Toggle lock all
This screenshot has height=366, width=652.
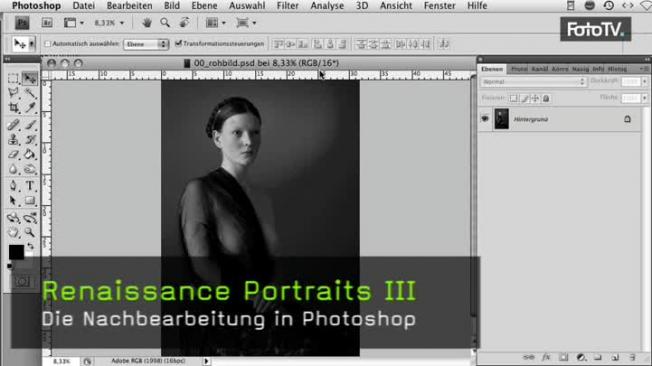[546, 99]
